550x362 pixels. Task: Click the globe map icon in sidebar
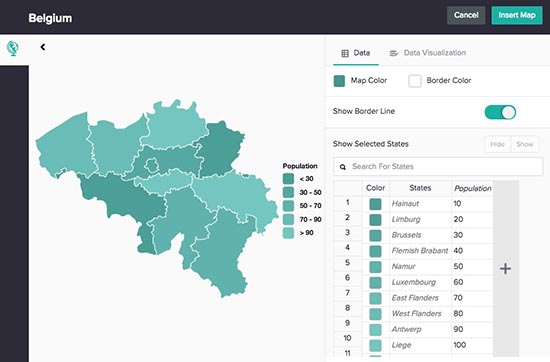pyautogui.click(x=13, y=48)
